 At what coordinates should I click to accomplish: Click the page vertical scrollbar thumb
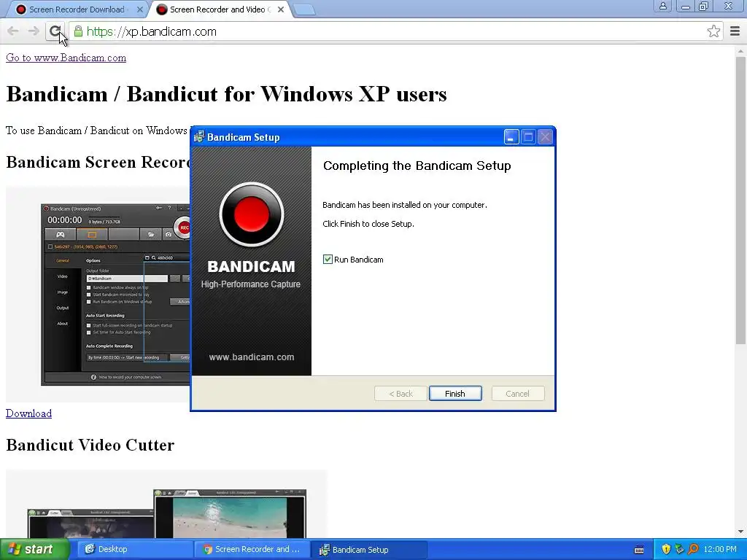[740, 200]
